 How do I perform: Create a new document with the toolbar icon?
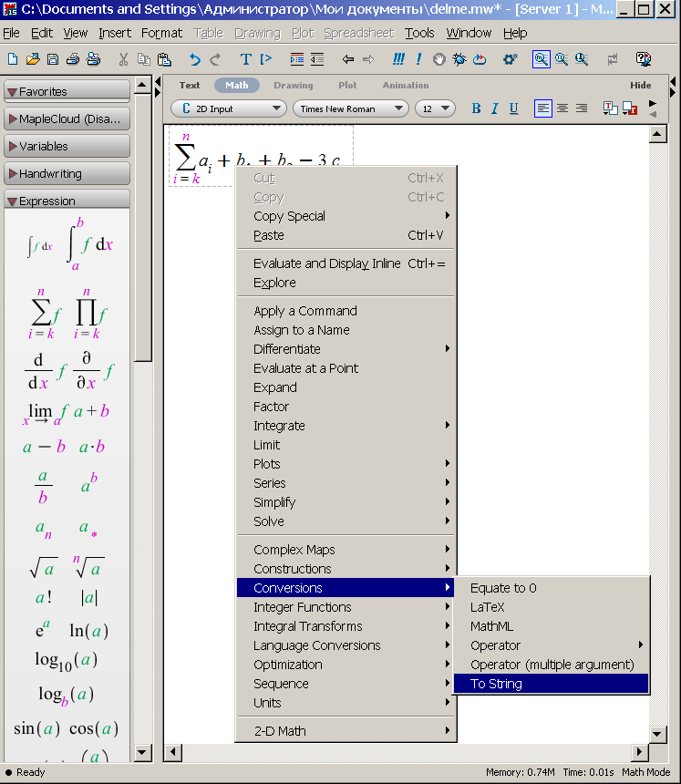point(13,59)
